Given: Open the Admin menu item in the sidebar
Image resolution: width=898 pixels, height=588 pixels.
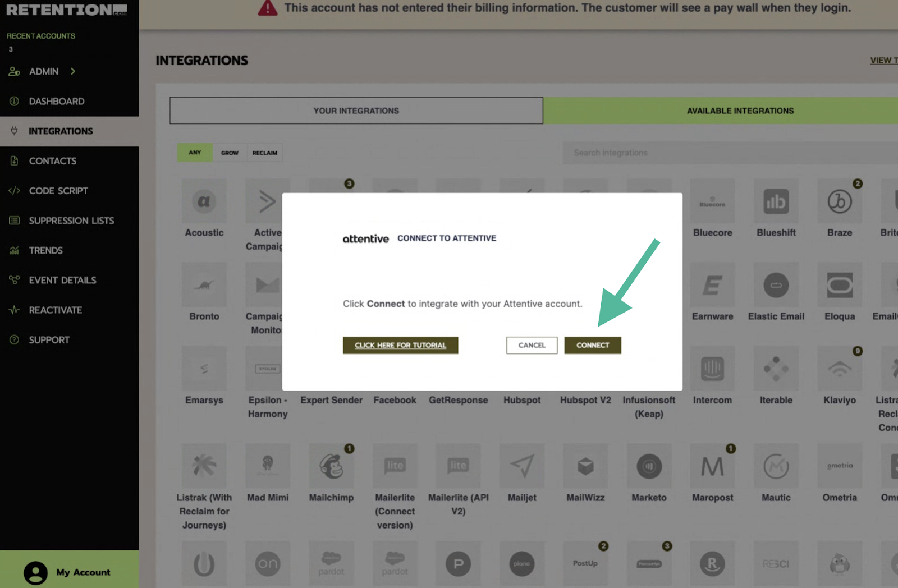Looking at the screenshot, I should pos(43,71).
